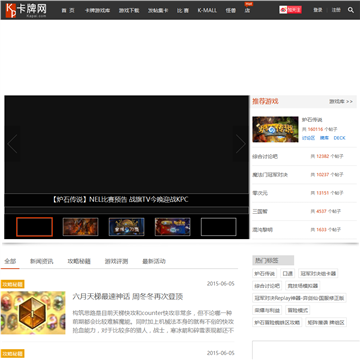The height and width of the screenshot is (360, 360).
Task: Click the second orange 攻略秘籍 label at bottom
Action: [x=13, y=353]
